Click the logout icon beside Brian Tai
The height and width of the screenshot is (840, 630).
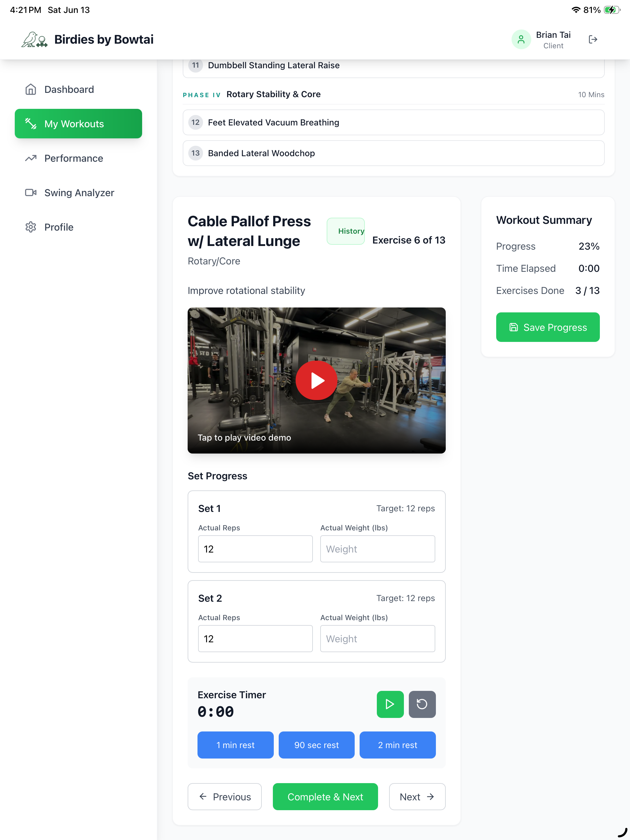click(593, 39)
